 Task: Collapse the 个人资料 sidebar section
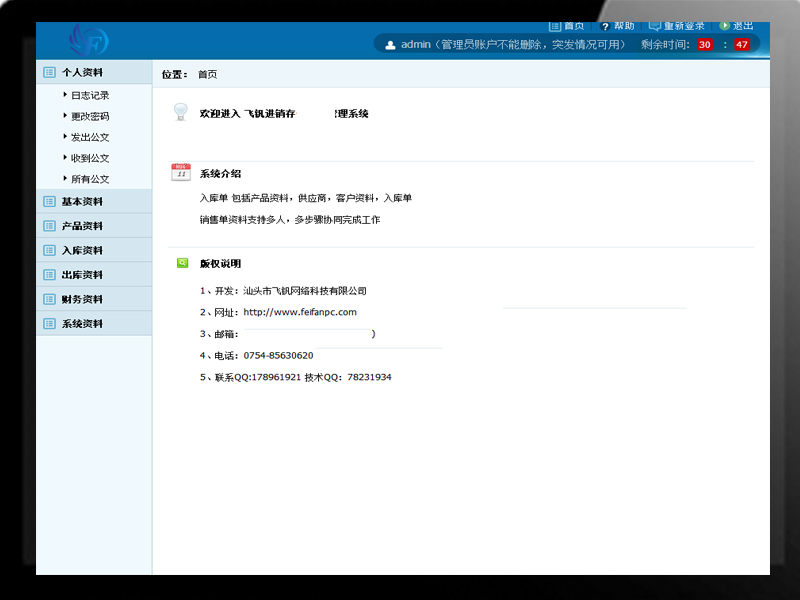[x=82, y=72]
